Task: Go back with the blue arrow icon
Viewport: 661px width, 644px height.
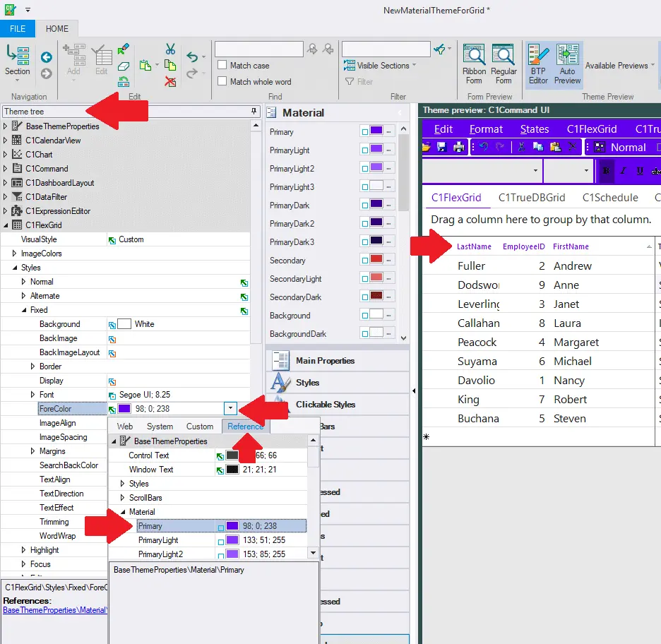Action: (47, 57)
